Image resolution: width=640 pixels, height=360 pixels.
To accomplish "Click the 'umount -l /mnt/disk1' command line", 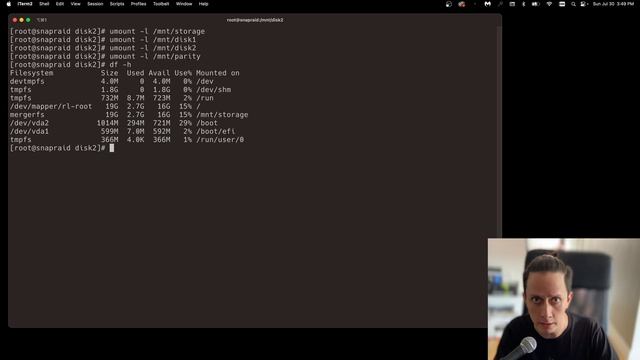I will tap(153, 40).
